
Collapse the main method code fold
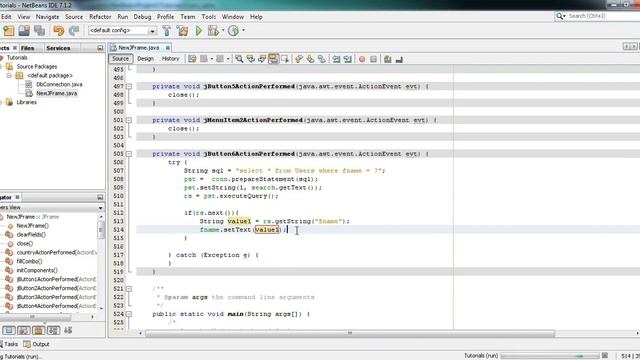(x=129, y=314)
